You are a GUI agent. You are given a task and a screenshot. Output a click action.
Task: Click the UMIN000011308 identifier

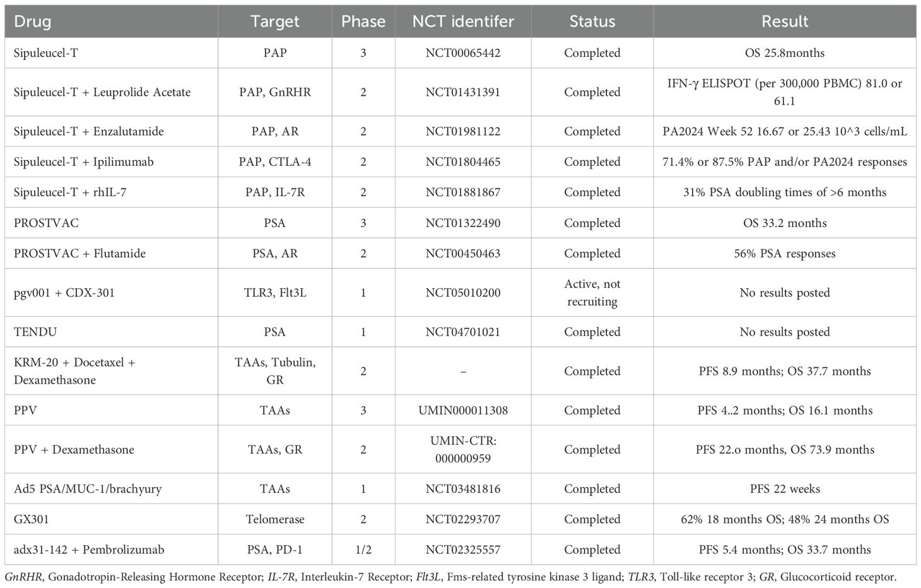click(x=463, y=411)
